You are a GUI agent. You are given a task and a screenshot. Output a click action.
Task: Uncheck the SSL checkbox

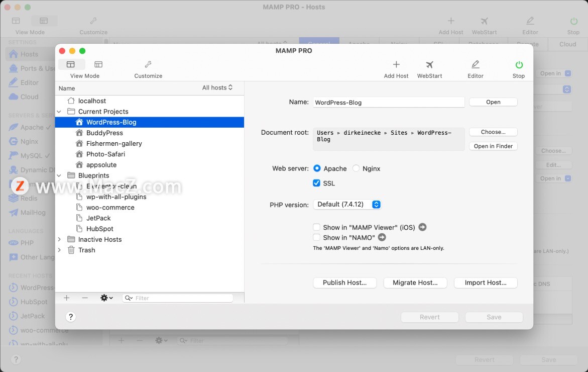[316, 183]
